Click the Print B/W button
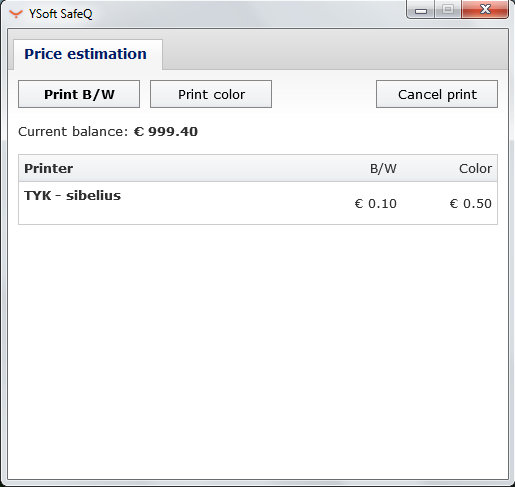The image size is (515, 487). point(79,94)
